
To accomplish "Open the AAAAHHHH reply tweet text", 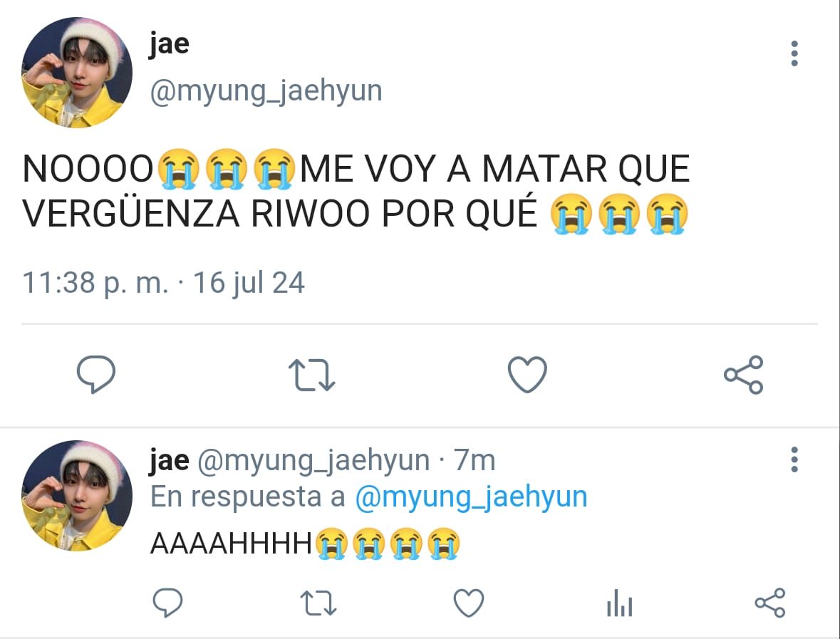I will pos(306,544).
